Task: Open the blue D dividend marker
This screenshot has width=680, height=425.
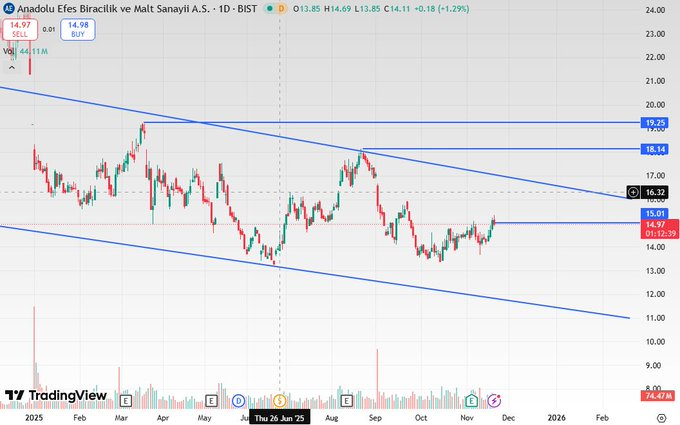Action: click(x=239, y=401)
